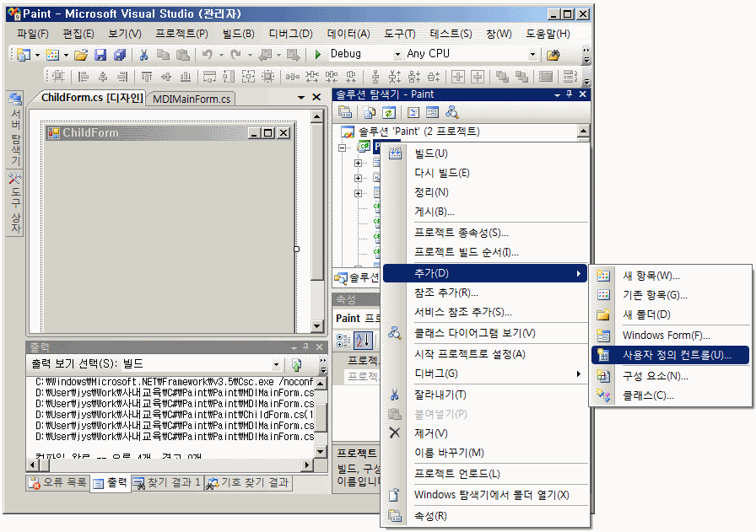
Task: Expand the third child tree node under the project
Action: click(x=358, y=194)
